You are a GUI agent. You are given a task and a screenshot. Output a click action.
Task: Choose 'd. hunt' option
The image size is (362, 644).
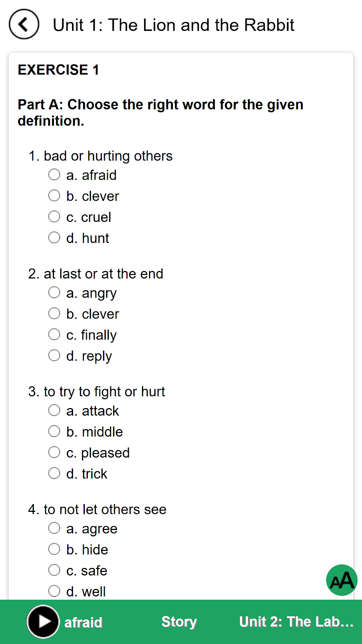[54, 238]
